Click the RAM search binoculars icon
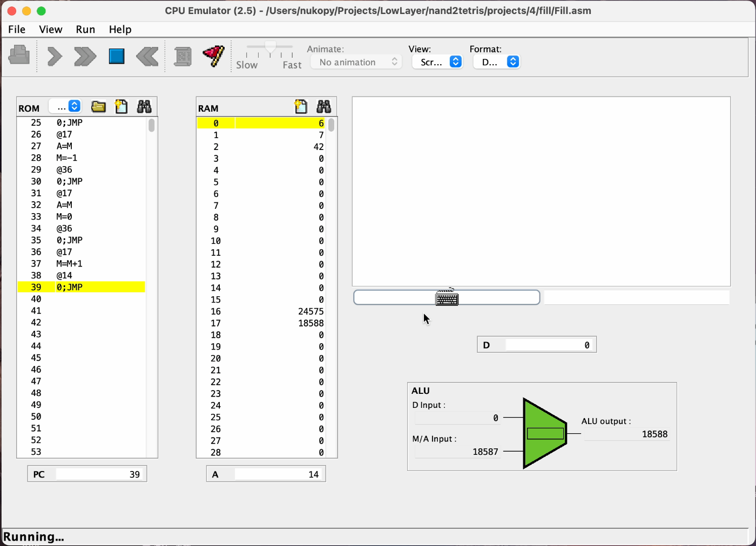 (323, 107)
